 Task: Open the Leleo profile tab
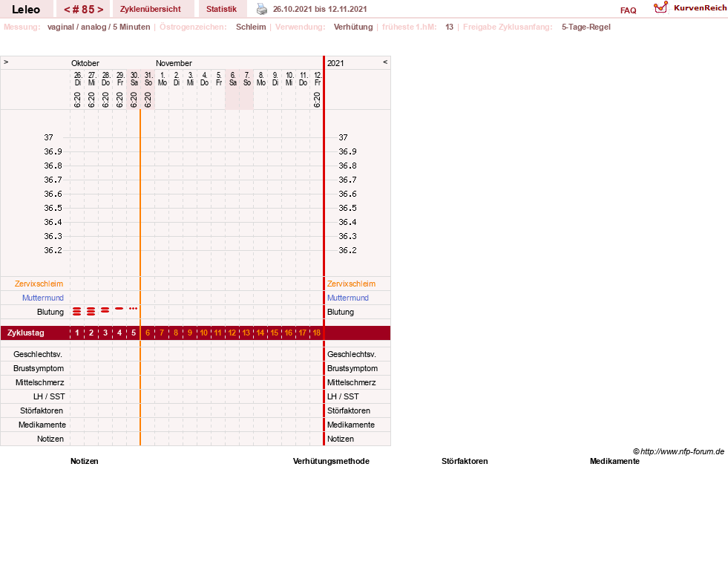[26, 10]
